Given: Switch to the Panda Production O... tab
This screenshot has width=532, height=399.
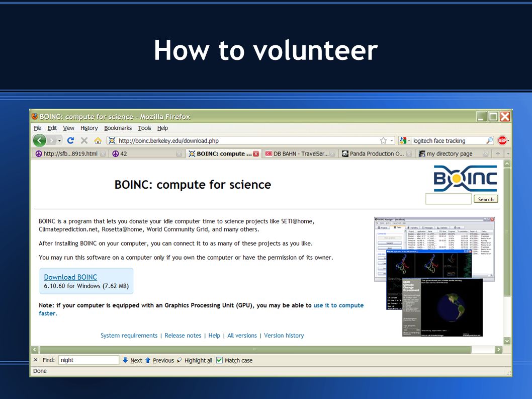Looking at the screenshot, I should (x=377, y=154).
